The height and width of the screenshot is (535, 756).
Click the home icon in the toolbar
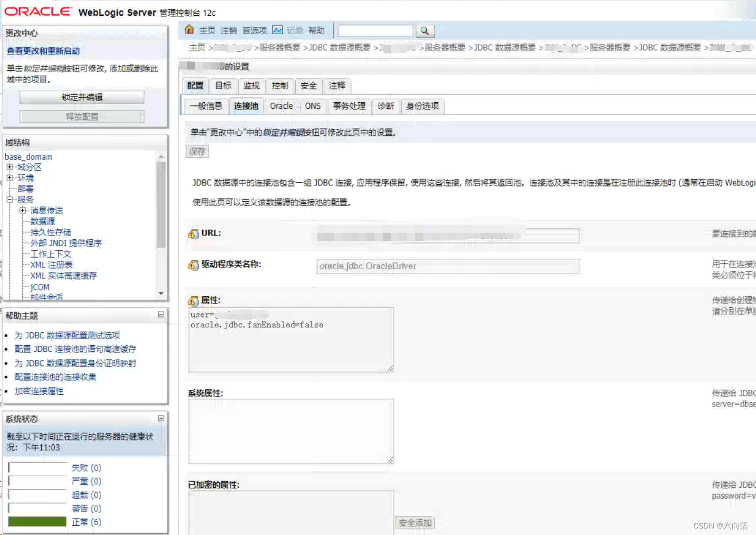[x=189, y=30]
